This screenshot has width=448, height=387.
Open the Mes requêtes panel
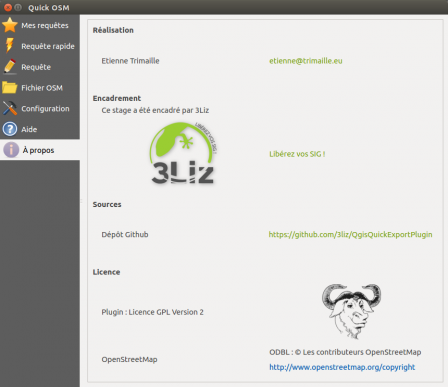tap(40, 25)
